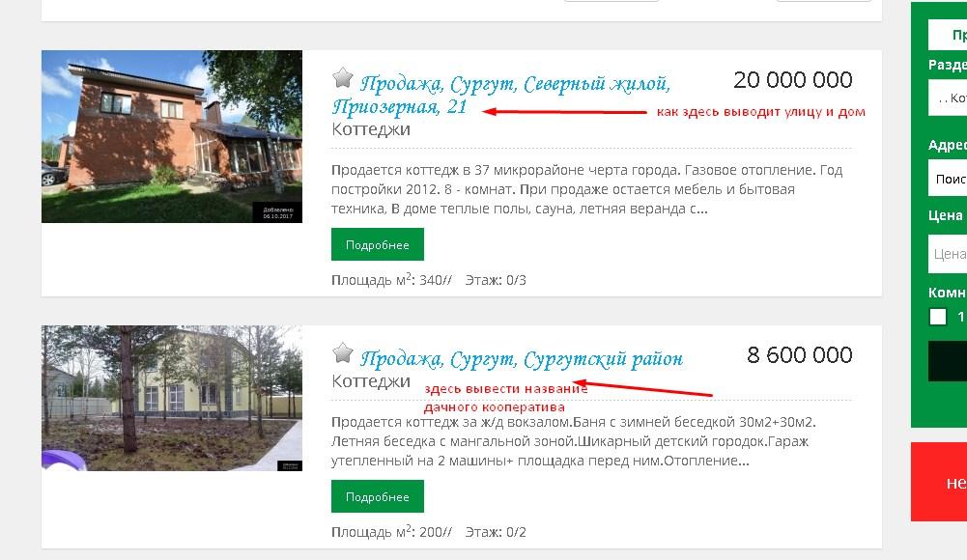Focus the Цена input field in sidebar

click(x=948, y=254)
